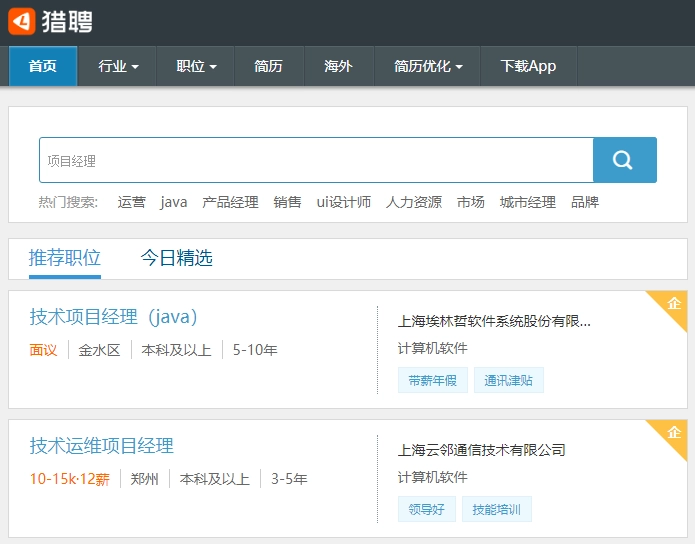Click the 郑州 location text
The height and width of the screenshot is (544, 695).
pos(144,479)
